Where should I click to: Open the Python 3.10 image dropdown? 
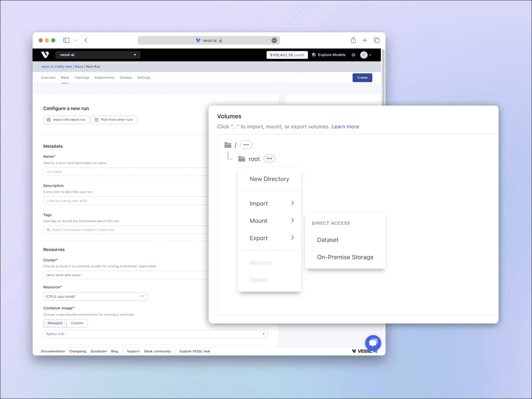tap(155, 334)
